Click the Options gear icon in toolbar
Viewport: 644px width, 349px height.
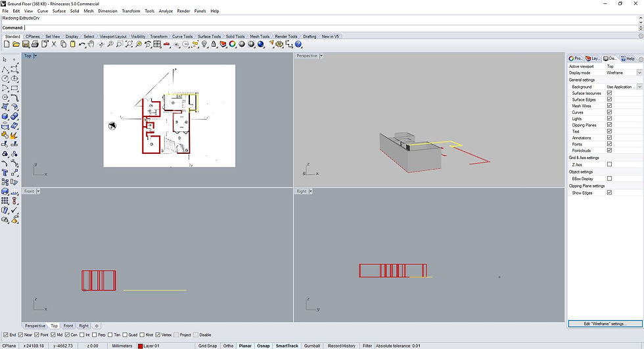coord(279,44)
